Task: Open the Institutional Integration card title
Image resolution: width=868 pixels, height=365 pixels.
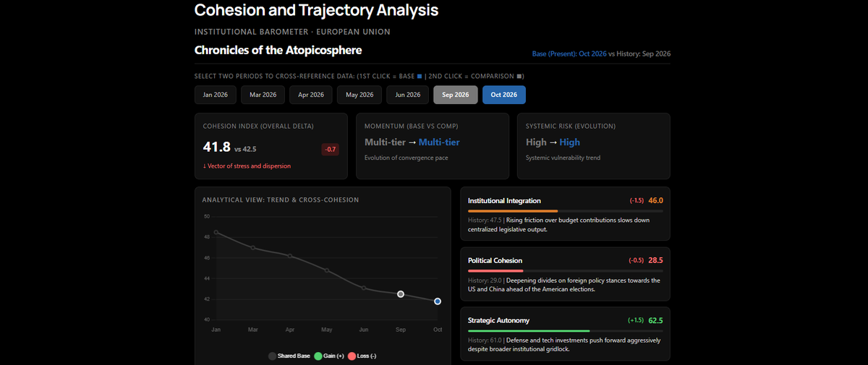Action: click(504, 200)
